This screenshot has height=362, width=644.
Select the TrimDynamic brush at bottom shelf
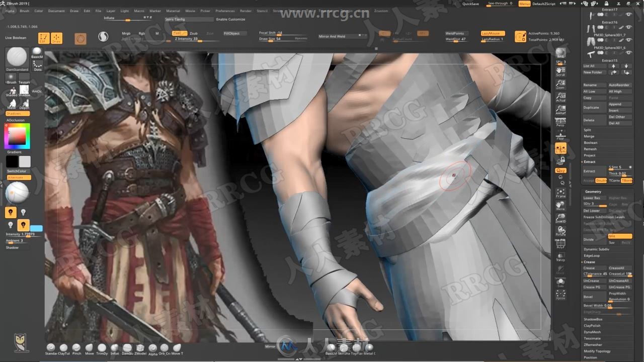click(x=102, y=349)
